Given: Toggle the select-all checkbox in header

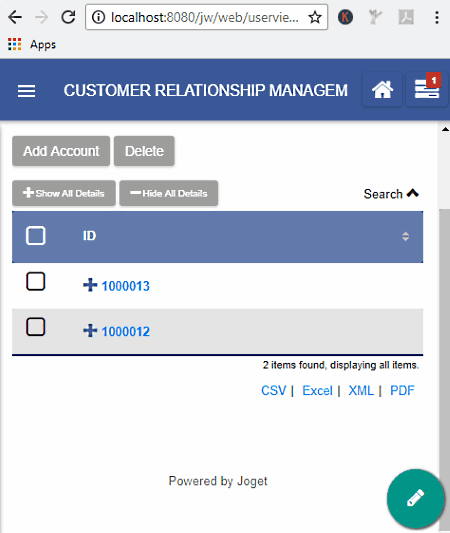Looking at the screenshot, I should point(35,236).
